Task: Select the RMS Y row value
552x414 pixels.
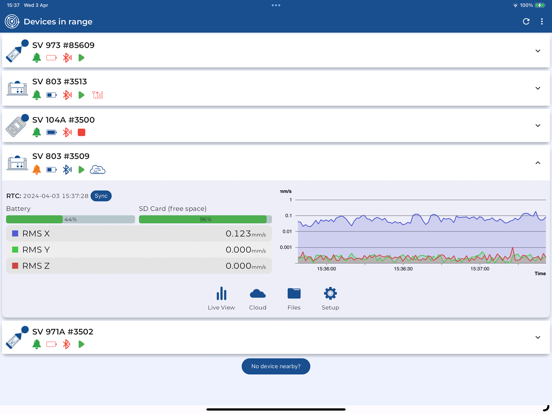Action: [245, 250]
